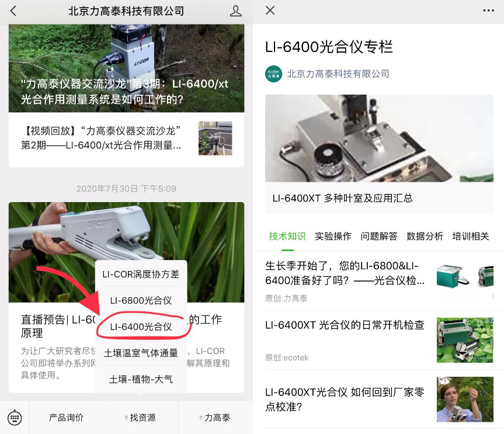Switch to keyboard input icon
The height and width of the screenshot is (434, 504).
[15, 418]
